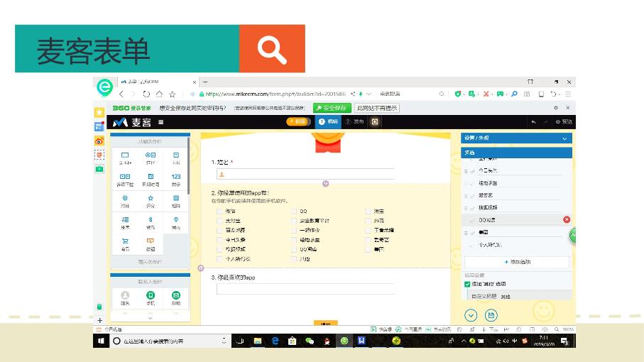Bookmark the page with the star icon
This screenshot has height=362, width=644.
pos(173,94)
